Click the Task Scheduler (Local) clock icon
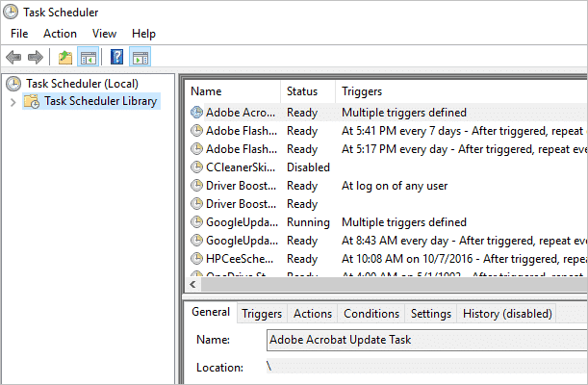This screenshot has height=385, width=588. tap(13, 84)
